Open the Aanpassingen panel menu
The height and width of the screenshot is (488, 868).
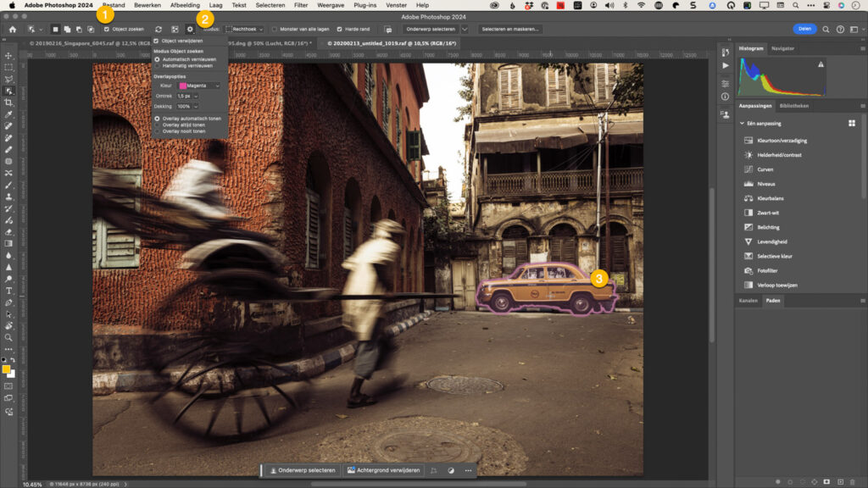[x=862, y=106]
